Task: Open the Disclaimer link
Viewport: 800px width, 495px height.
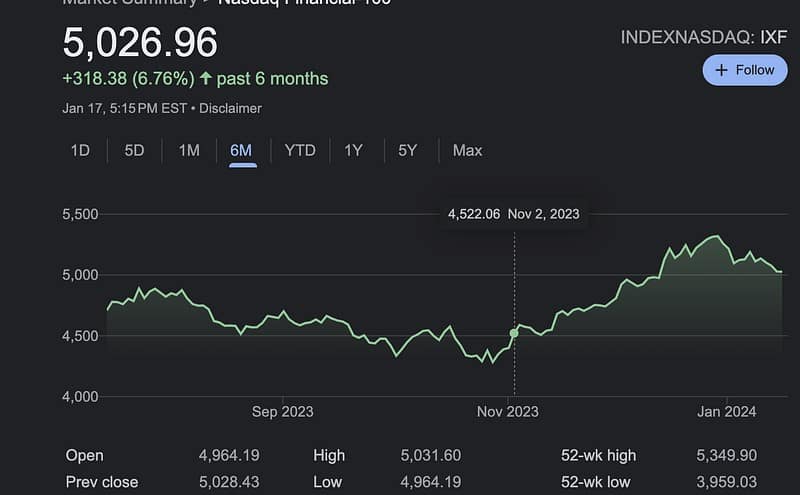Action: point(231,108)
